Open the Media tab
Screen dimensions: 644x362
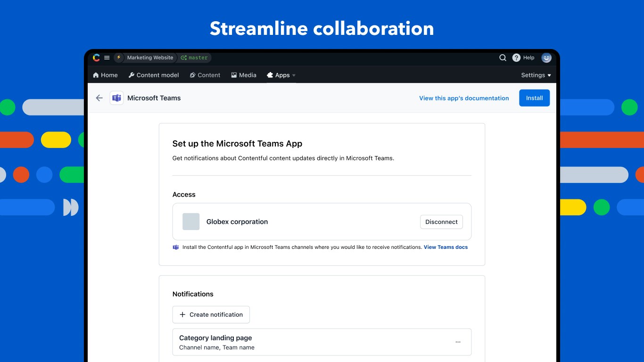(244, 75)
